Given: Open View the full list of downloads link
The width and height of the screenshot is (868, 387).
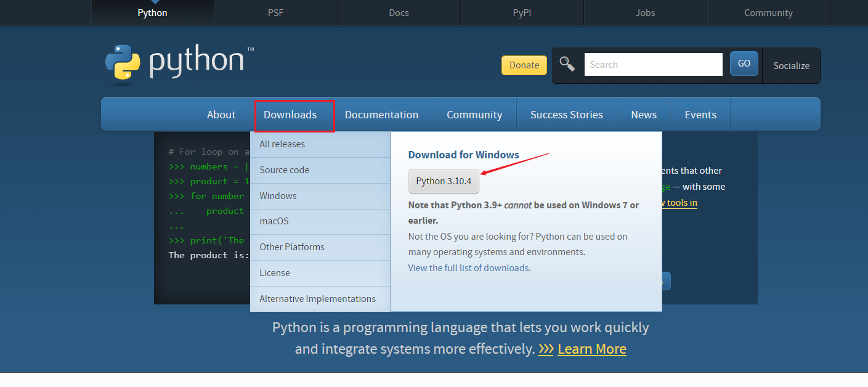Looking at the screenshot, I should pos(468,268).
